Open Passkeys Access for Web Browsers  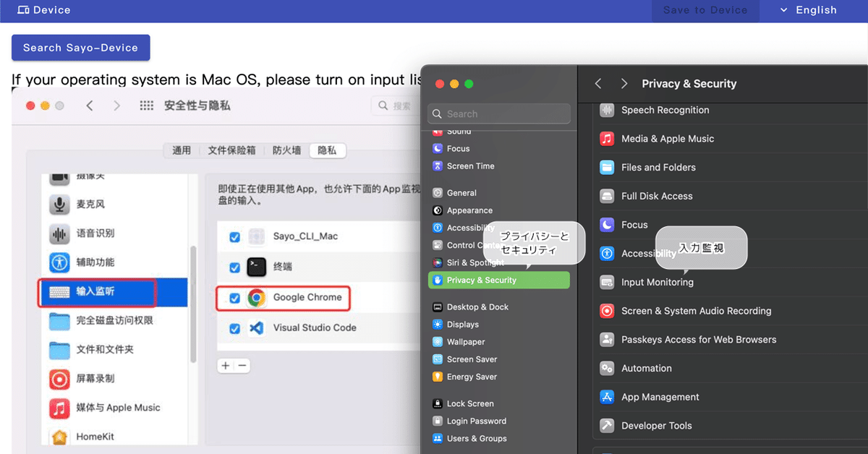(x=731, y=340)
